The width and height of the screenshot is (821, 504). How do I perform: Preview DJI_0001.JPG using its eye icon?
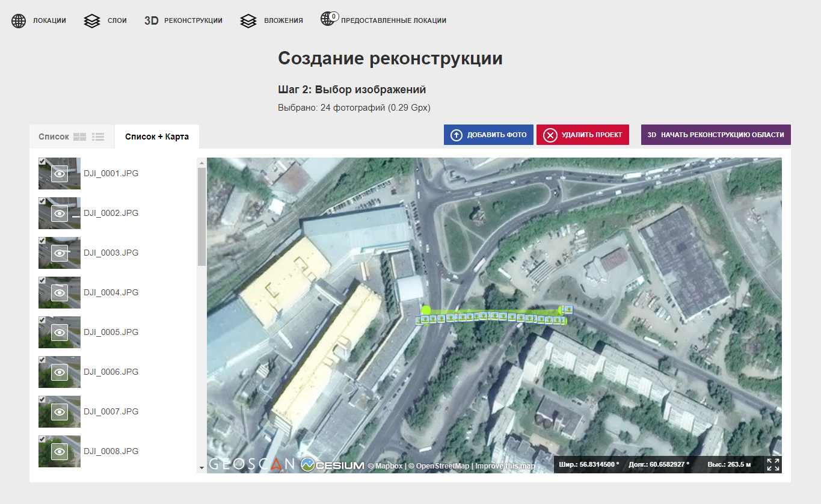tap(60, 174)
